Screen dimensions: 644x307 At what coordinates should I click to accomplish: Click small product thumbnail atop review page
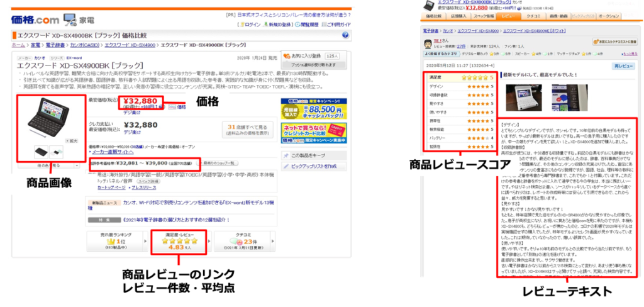[428, 4]
